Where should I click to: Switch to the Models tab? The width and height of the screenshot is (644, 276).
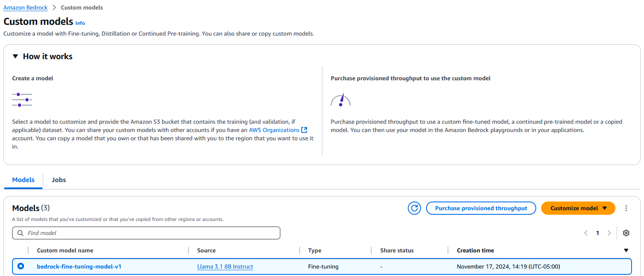23,180
